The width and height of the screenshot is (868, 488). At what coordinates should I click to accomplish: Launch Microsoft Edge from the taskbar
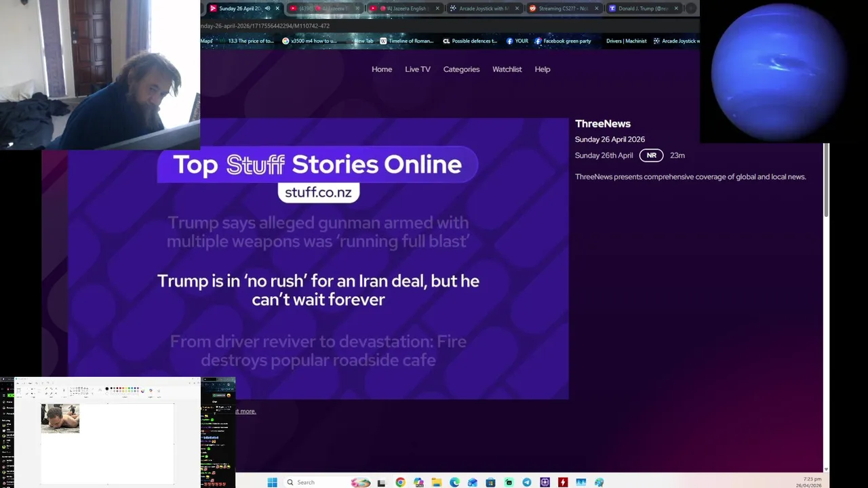click(x=454, y=483)
